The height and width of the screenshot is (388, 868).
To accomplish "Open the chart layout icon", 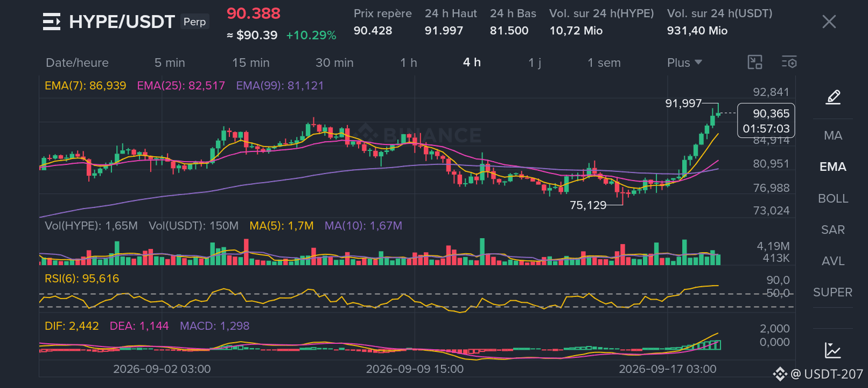I will 755,63.
